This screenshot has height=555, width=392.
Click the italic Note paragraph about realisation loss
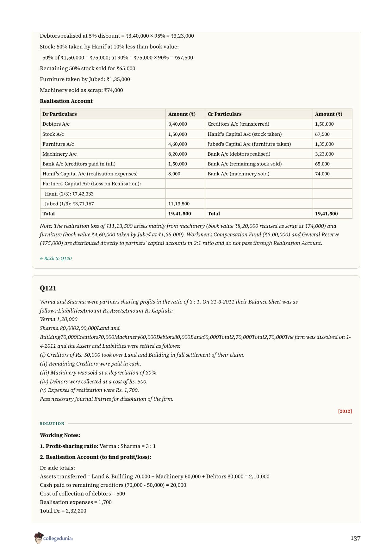point(190,234)
